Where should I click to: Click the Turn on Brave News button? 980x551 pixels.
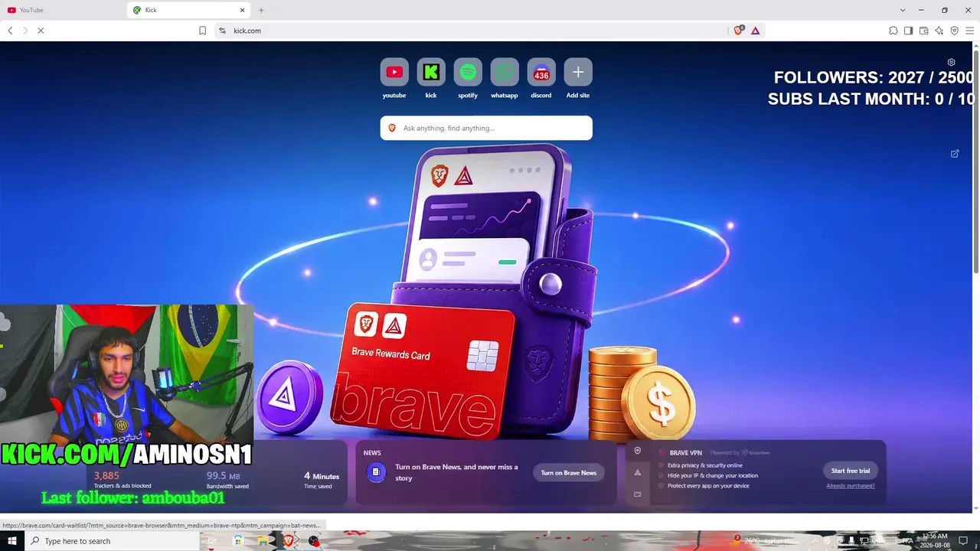[569, 473]
